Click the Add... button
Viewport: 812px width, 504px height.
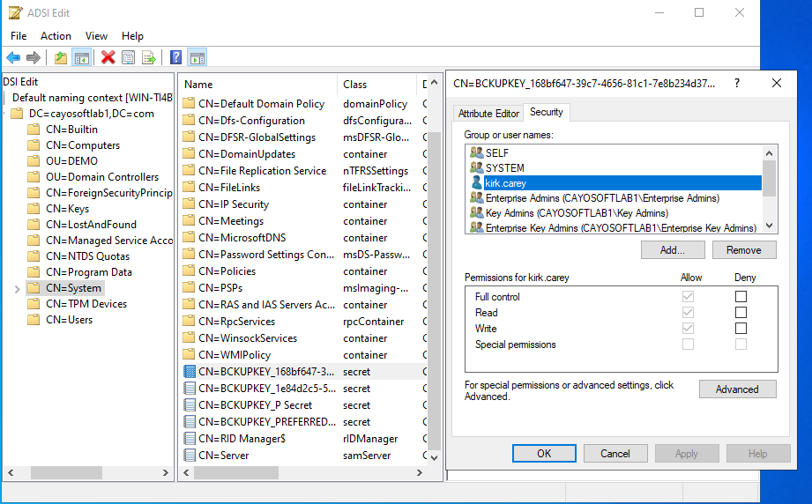tap(673, 250)
